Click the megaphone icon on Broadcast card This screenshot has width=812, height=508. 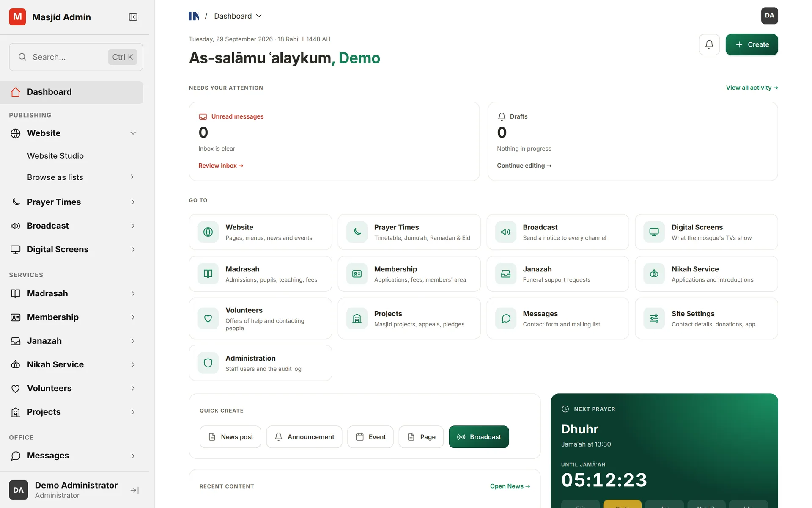point(506,232)
